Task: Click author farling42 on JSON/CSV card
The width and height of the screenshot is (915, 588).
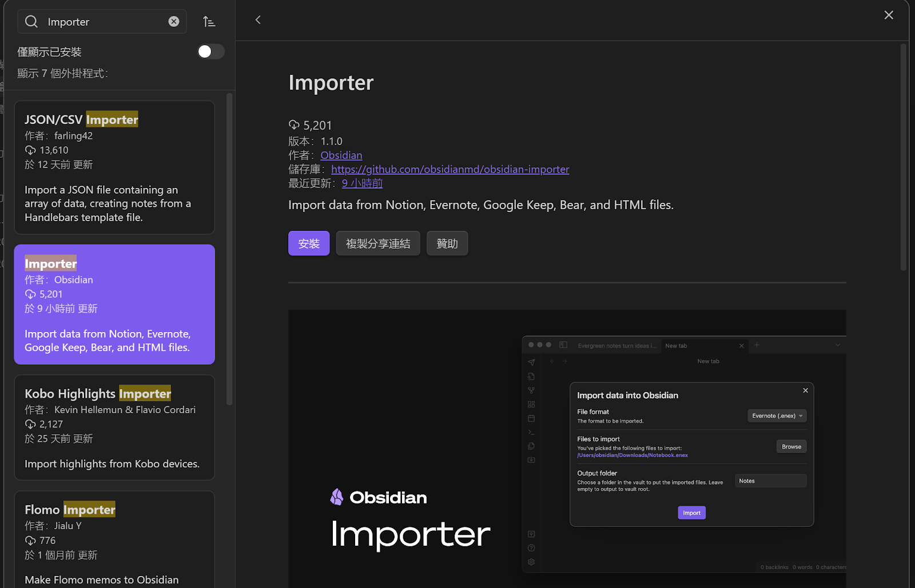Action: [x=73, y=136]
